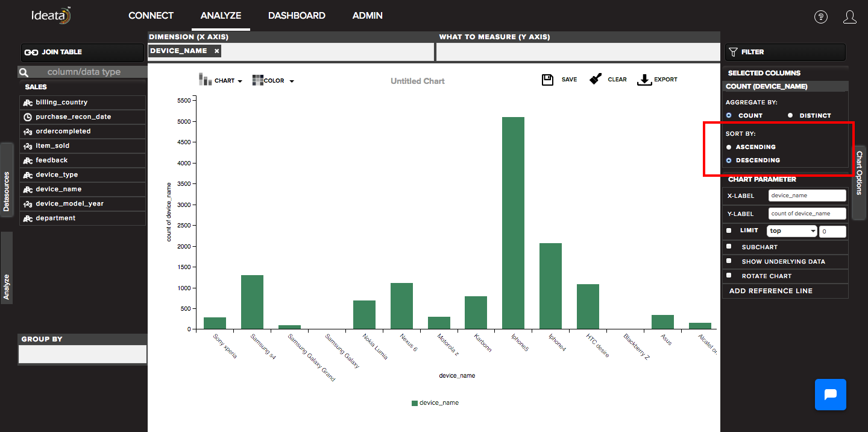The image size is (868, 432).
Task: Open the user profile icon
Action: 850,17
